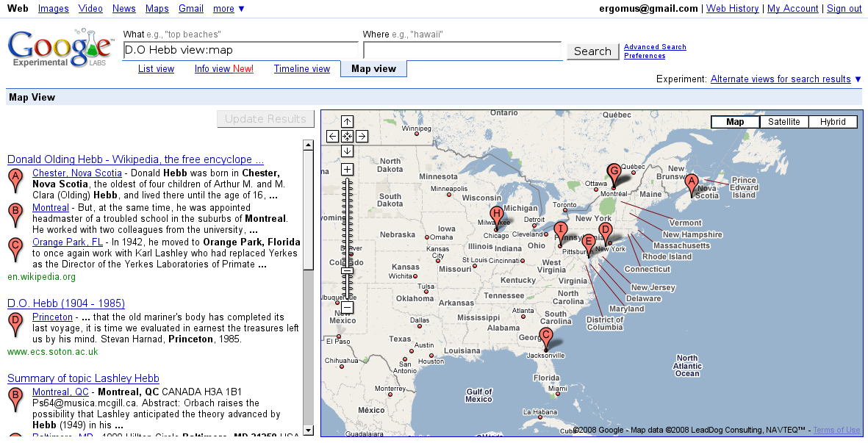The image size is (868, 443).
Task: Click the Princeton location link
Action: tap(53, 317)
